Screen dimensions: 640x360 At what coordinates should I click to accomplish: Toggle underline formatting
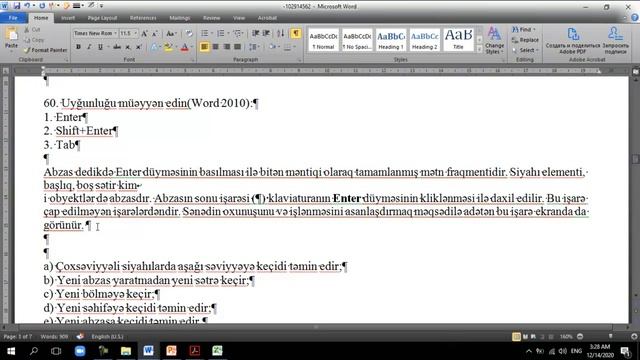[x=100, y=47]
